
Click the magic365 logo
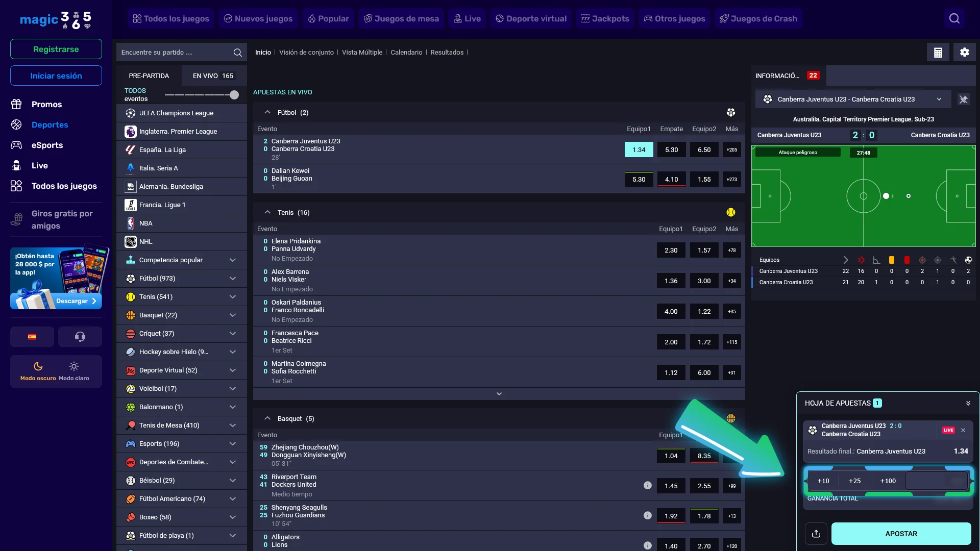(x=56, y=20)
